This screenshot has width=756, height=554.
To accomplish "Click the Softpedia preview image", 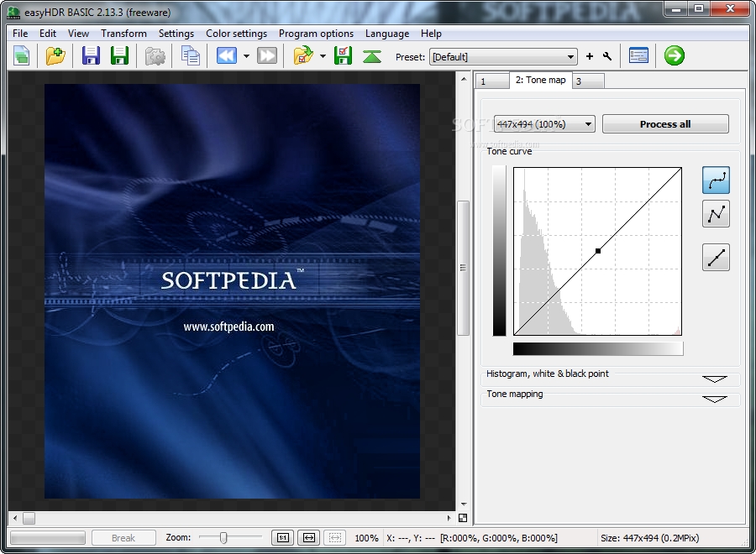I will click(x=232, y=291).
